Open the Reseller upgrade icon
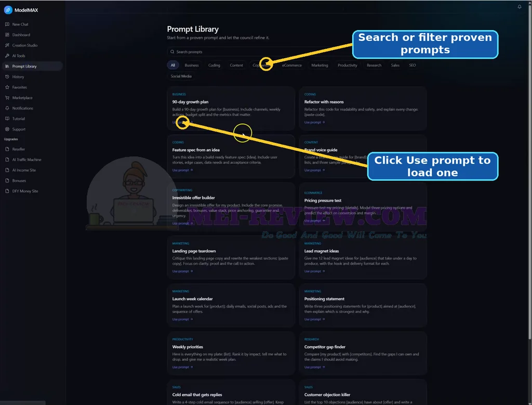The height and width of the screenshot is (405, 532). coord(7,149)
